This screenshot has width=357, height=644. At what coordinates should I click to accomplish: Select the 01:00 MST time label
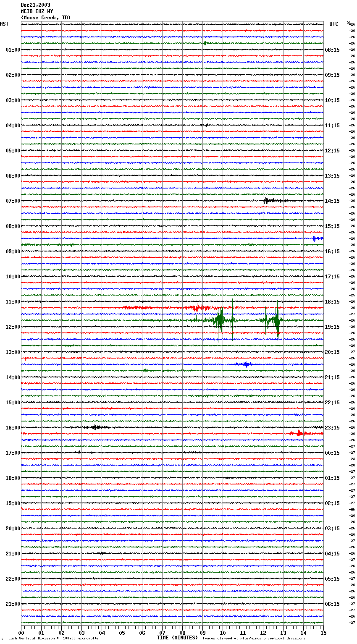click(13, 50)
